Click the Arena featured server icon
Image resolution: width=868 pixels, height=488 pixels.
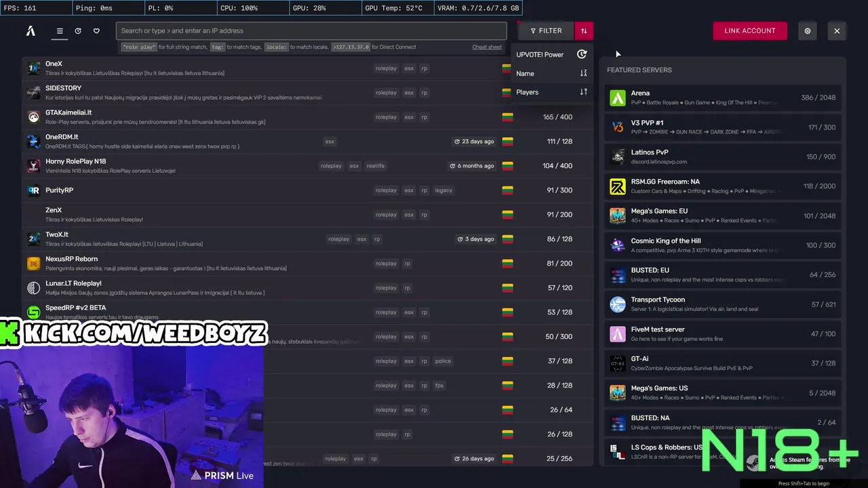point(617,98)
